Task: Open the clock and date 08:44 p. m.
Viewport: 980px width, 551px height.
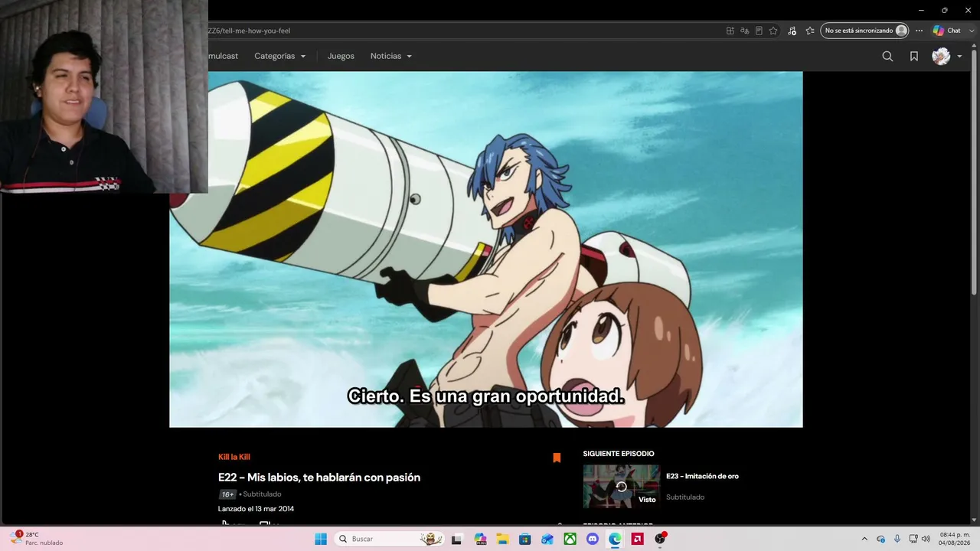Action: (955, 539)
